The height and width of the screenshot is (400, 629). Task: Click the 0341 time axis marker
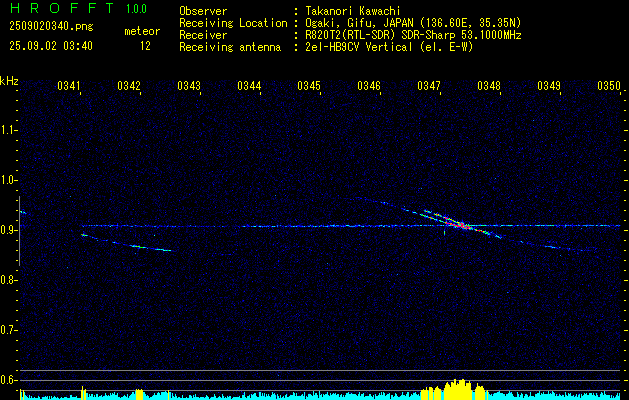tap(69, 85)
